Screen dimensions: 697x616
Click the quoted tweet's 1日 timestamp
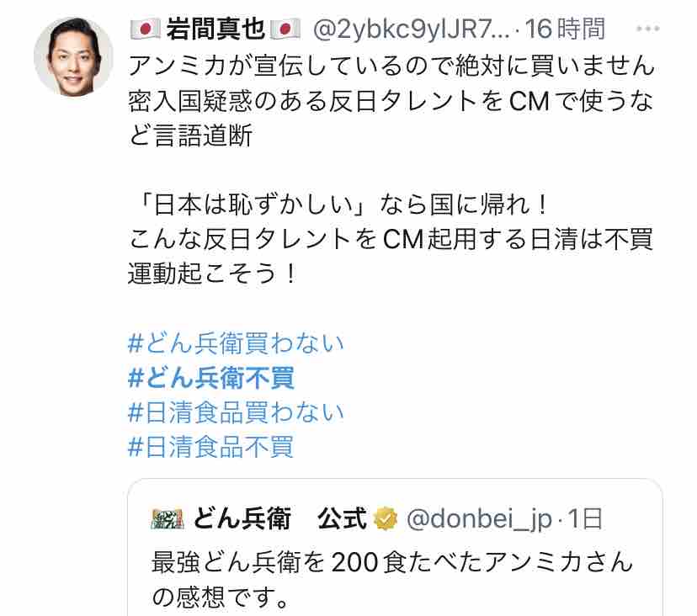585,518
